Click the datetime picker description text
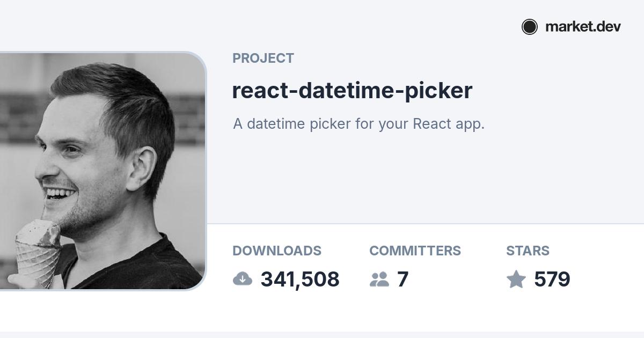 tap(358, 124)
